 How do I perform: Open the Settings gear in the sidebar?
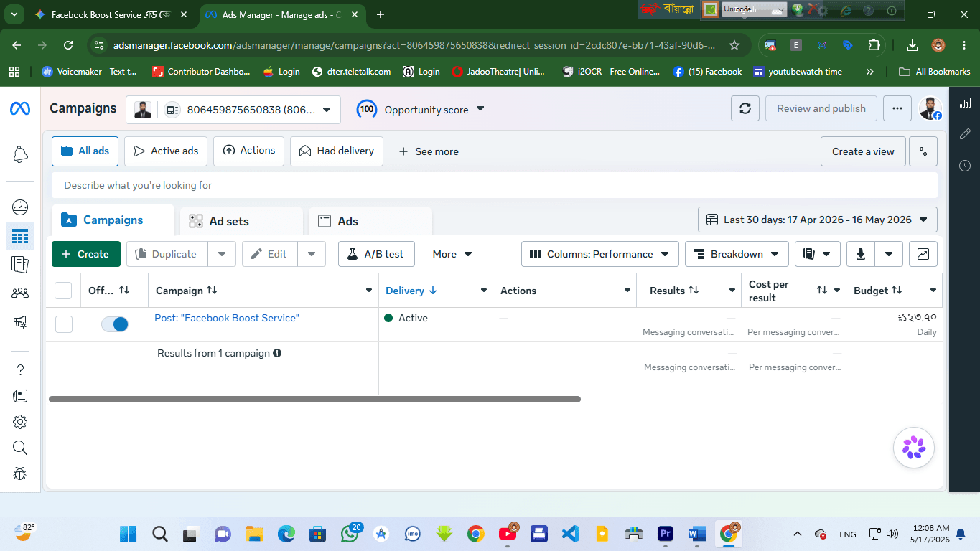[x=20, y=421]
